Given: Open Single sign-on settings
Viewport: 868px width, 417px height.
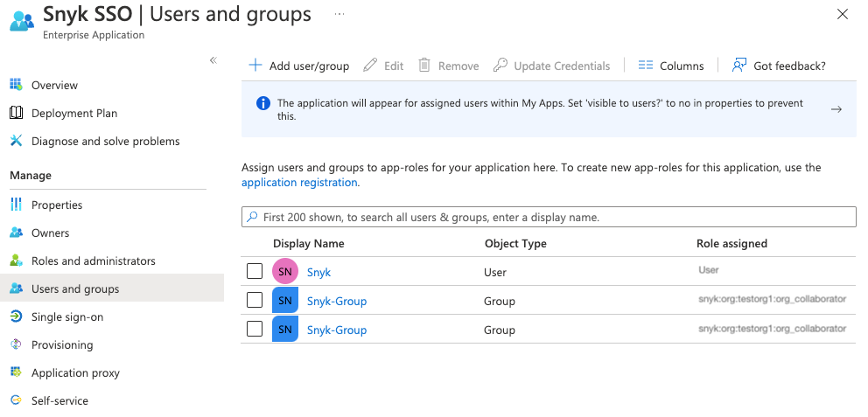Looking at the screenshot, I should [x=67, y=316].
